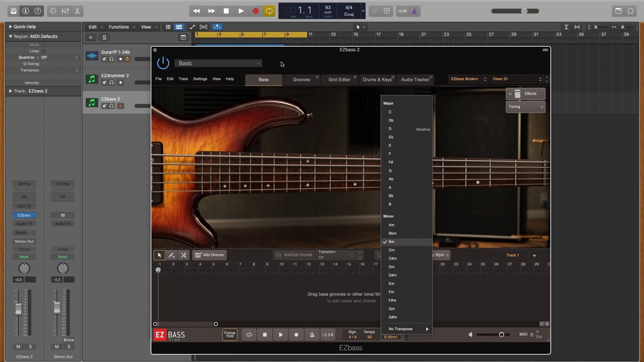The image size is (644, 362).
Task: Open Logic's mixer from the top toolbar
Action: [65, 11]
